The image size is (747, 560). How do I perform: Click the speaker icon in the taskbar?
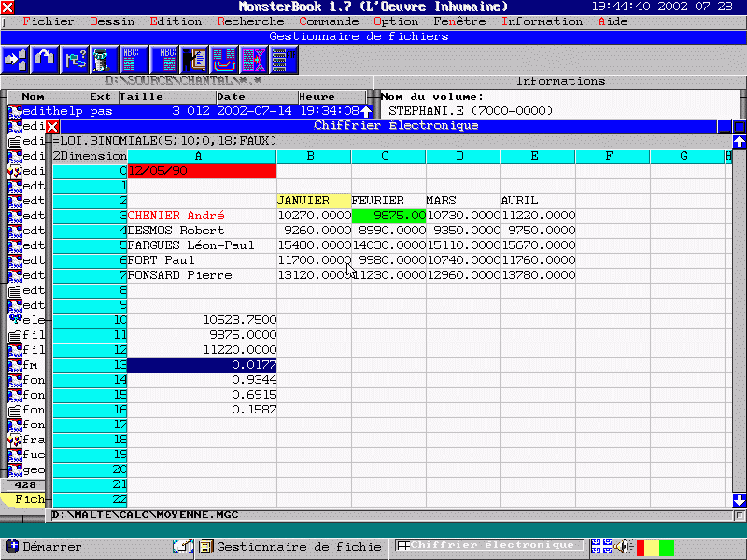pos(623,547)
